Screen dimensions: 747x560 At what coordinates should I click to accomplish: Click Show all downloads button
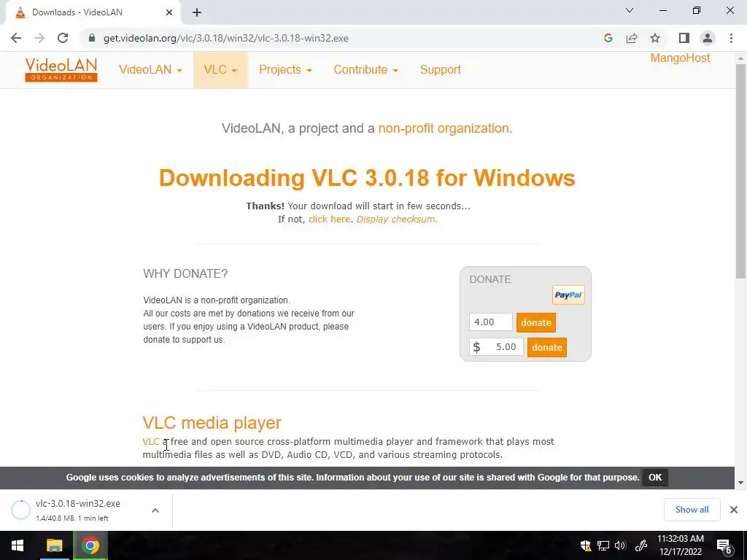click(692, 510)
